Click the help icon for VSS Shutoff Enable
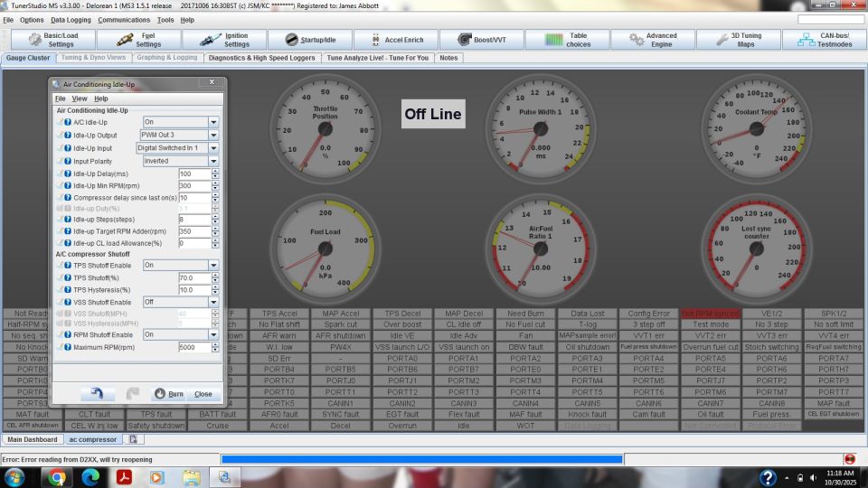 tap(68, 302)
